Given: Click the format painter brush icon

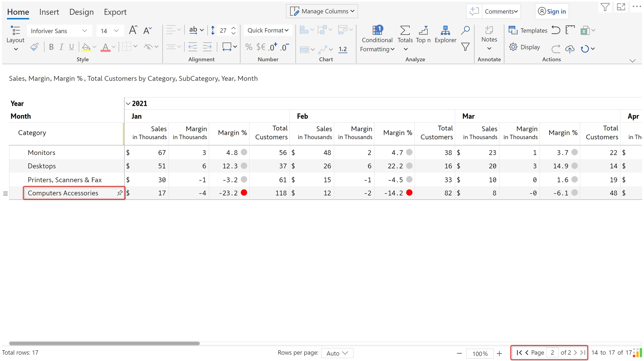Looking at the screenshot, I should point(34,47).
